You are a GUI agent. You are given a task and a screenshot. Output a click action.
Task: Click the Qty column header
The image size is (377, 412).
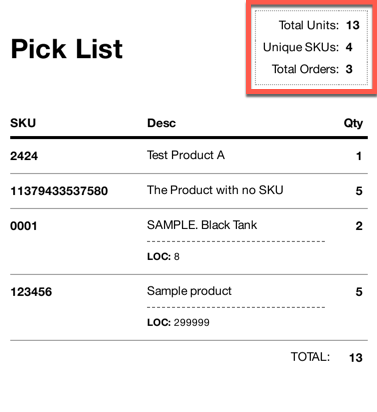(353, 123)
